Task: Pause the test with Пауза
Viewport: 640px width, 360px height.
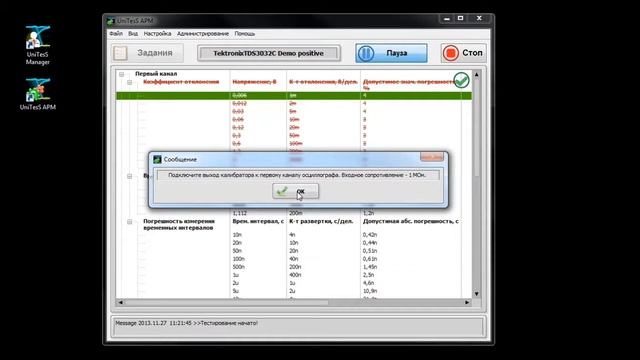Action: 391,53
